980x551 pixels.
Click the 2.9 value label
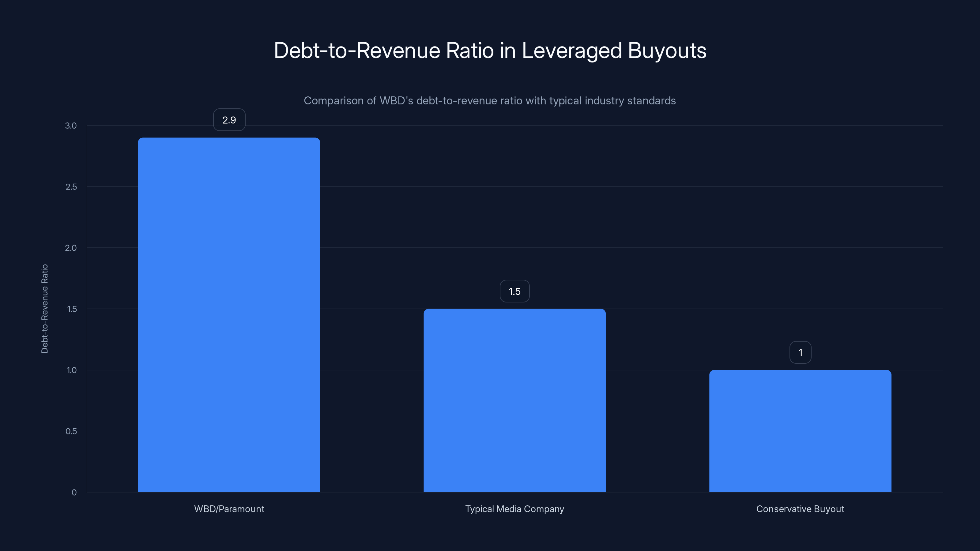(229, 120)
